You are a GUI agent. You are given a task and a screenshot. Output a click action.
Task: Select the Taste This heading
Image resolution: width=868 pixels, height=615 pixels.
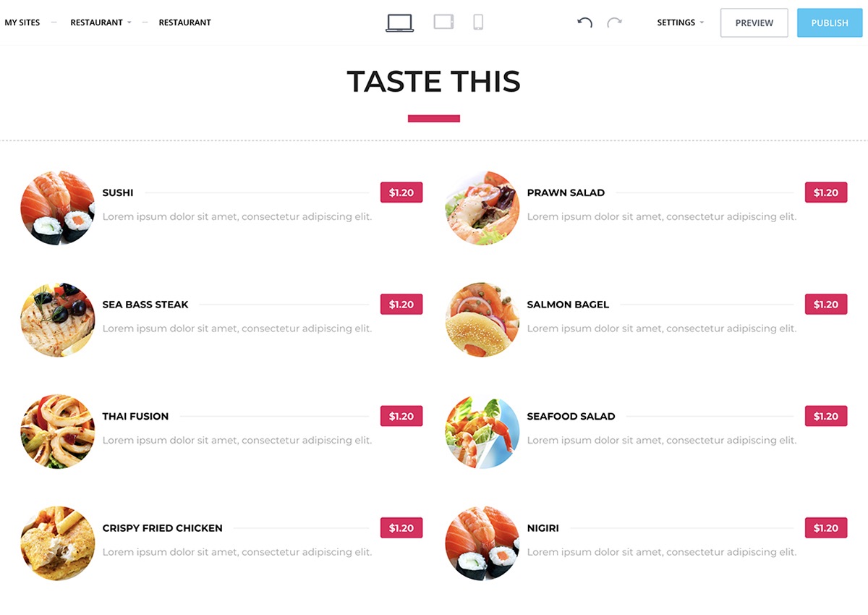click(x=434, y=81)
